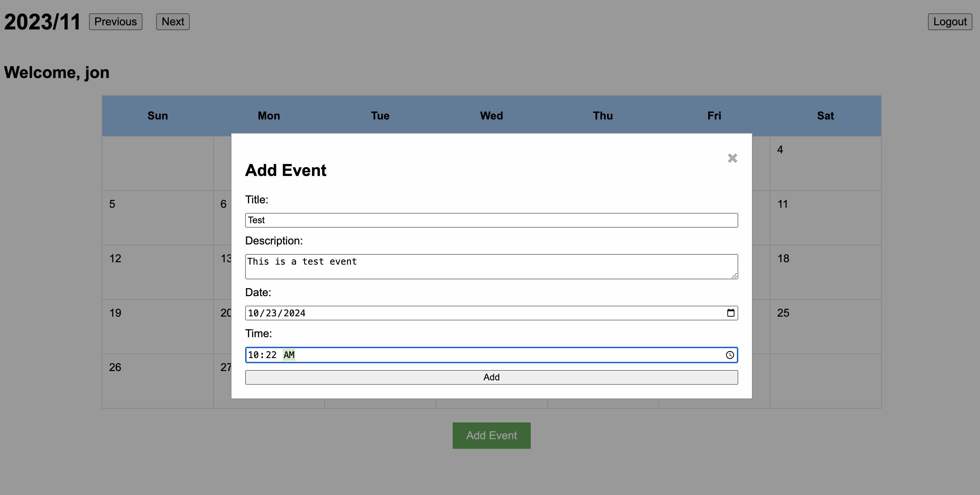Go to the Previous month
The height and width of the screenshot is (495, 980).
pos(116,22)
